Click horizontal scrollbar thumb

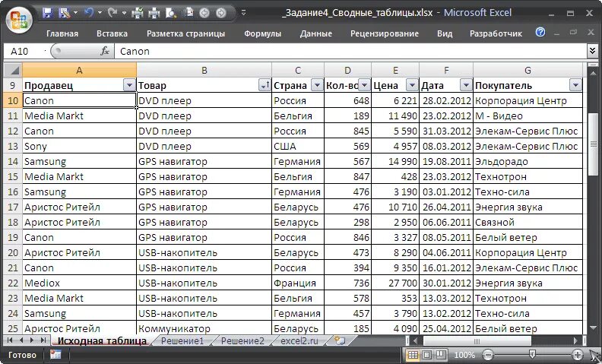[x=477, y=341]
